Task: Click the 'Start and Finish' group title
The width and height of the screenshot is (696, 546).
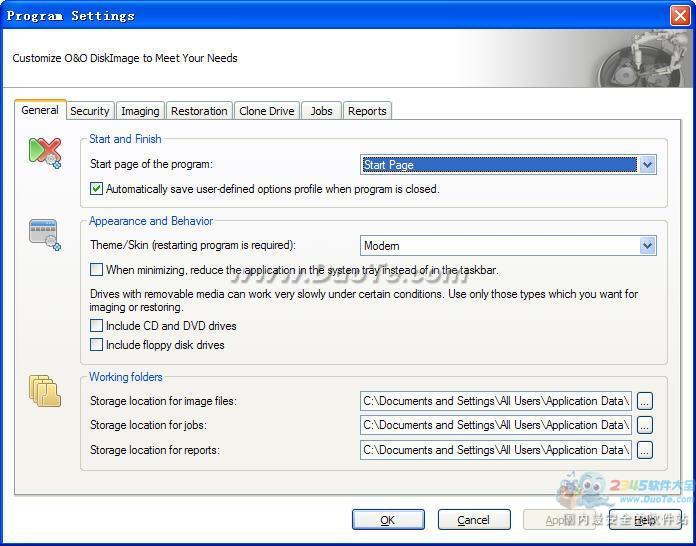Action: click(x=125, y=139)
